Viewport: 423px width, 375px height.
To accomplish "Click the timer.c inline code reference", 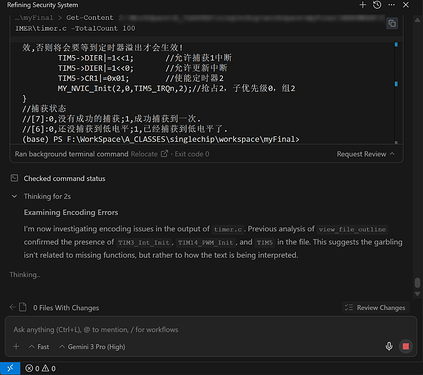I will (x=228, y=229).
